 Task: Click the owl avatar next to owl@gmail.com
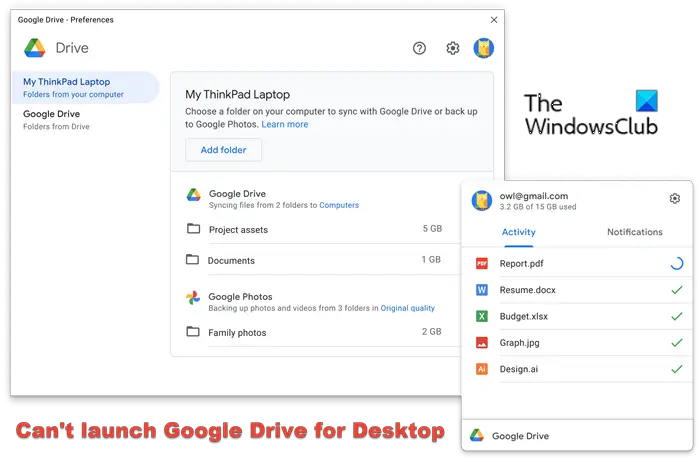(x=482, y=200)
